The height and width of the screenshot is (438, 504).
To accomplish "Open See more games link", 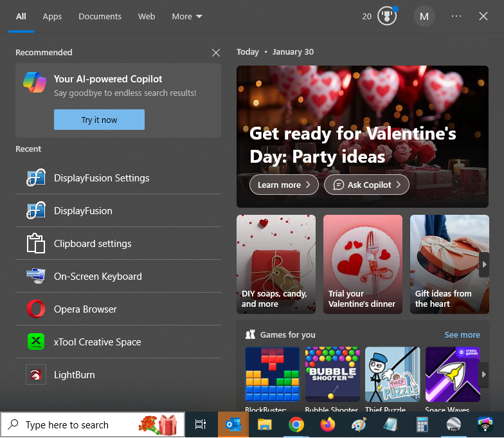I will click(x=462, y=334).
